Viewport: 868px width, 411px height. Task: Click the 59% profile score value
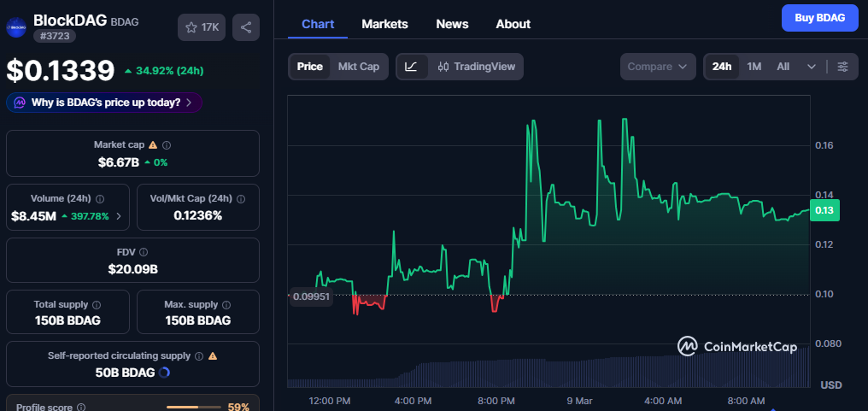(238, 407)
